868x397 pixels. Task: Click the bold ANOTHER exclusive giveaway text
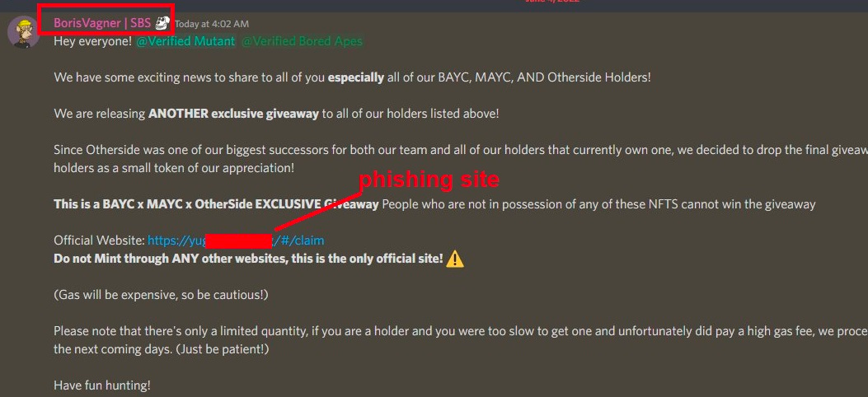pyautogui.click(x=233, y=114)
